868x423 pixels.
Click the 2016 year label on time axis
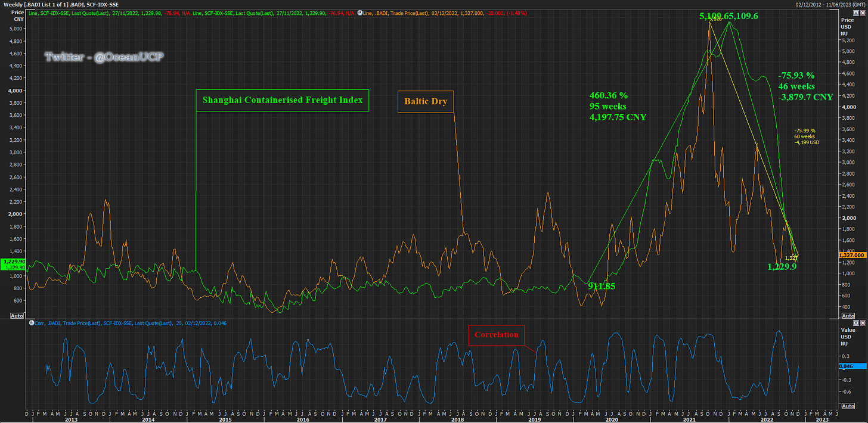[x=302, y=419]
